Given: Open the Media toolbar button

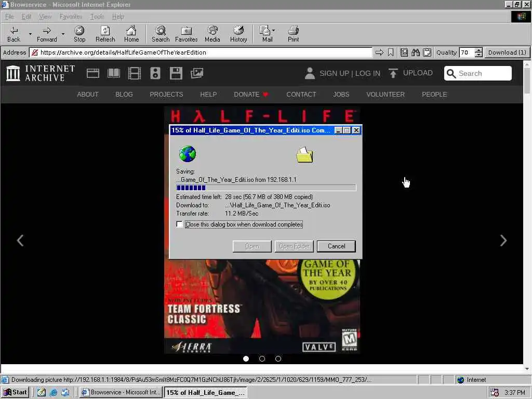Looking at the screenshot, I should pos(212,34).
